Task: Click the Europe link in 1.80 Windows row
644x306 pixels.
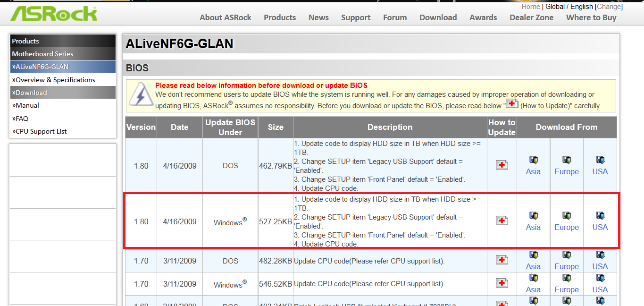Action: (x=567, y=227)
